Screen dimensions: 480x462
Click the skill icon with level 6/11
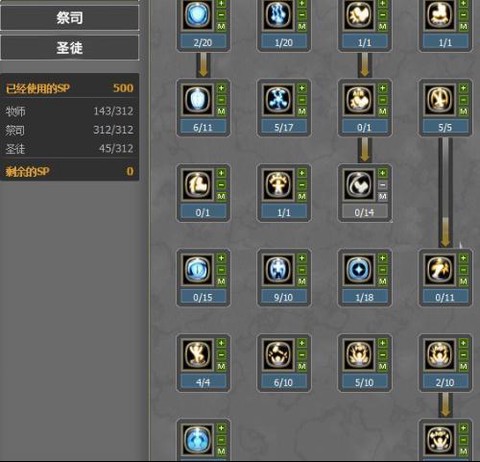(x=197, y=99)
